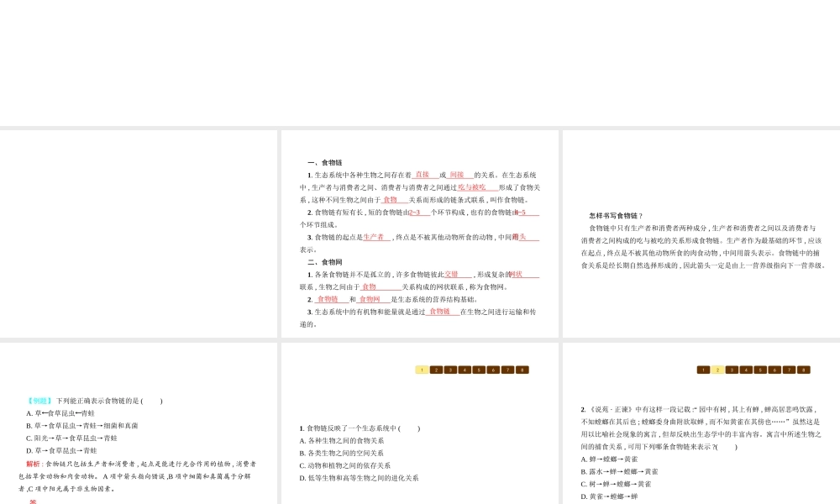Click question 1. 食物链反映了一个生态系统中
Image resolution: width=840 pixels, height=504 pixels.
(360, 428)
